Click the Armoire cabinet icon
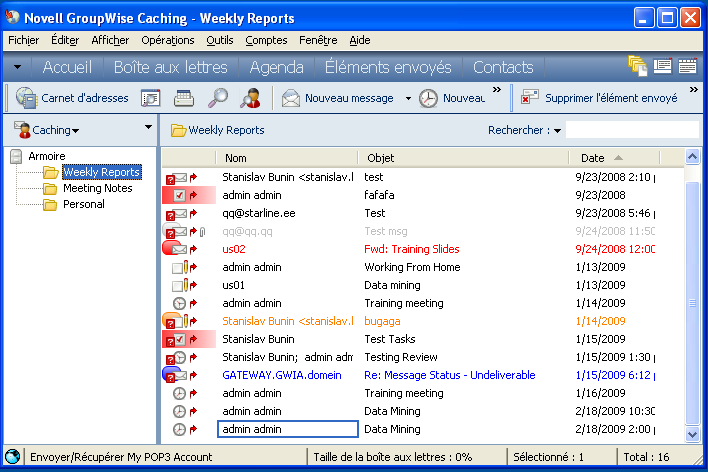Viewport: 708px width, 472px height. point(16,156)
